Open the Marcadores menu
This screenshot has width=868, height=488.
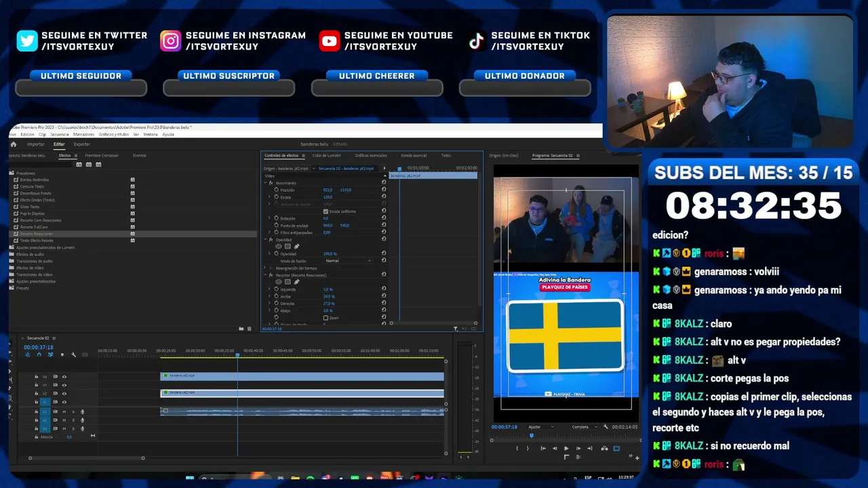pyautogui.click(x=83, y=134)
